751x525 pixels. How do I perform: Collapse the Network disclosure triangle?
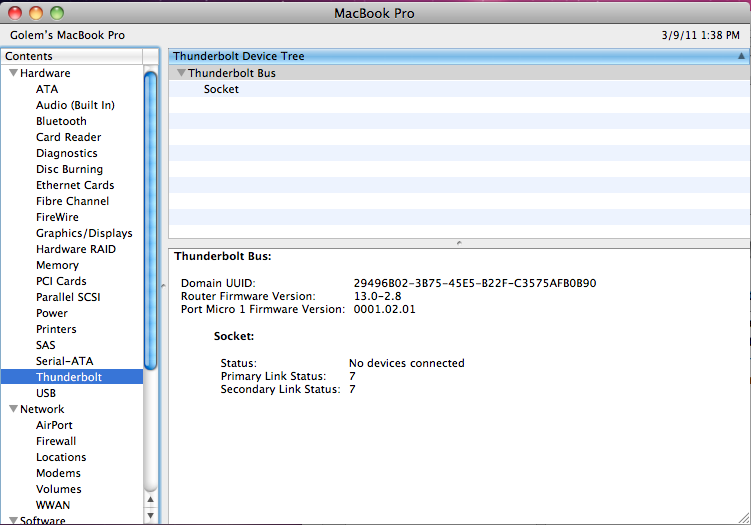13,409
